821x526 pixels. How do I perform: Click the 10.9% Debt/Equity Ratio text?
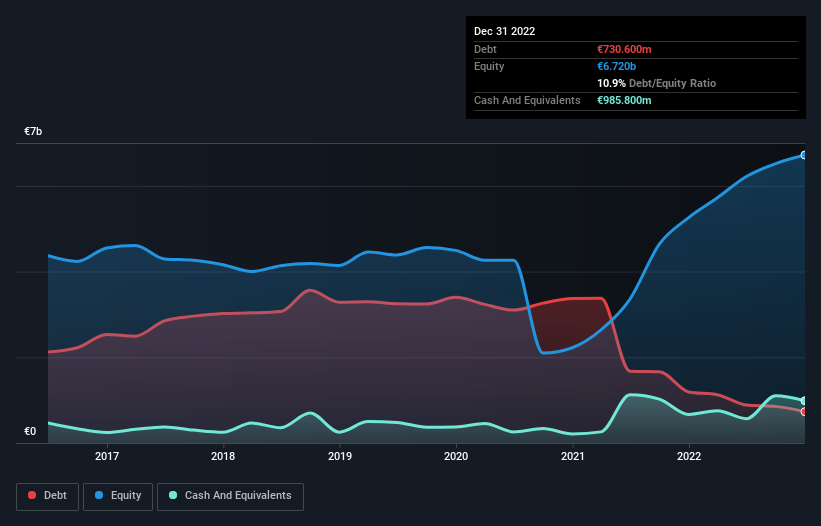657,83
